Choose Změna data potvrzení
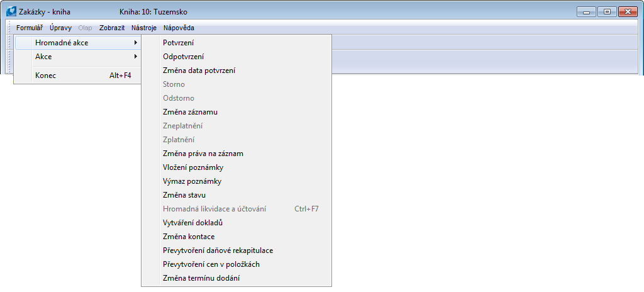The image size is (644, 292). click(199, 70)
